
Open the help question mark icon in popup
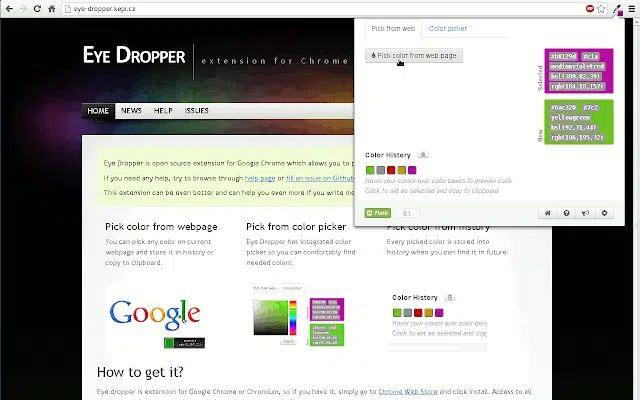pos(566,213)
